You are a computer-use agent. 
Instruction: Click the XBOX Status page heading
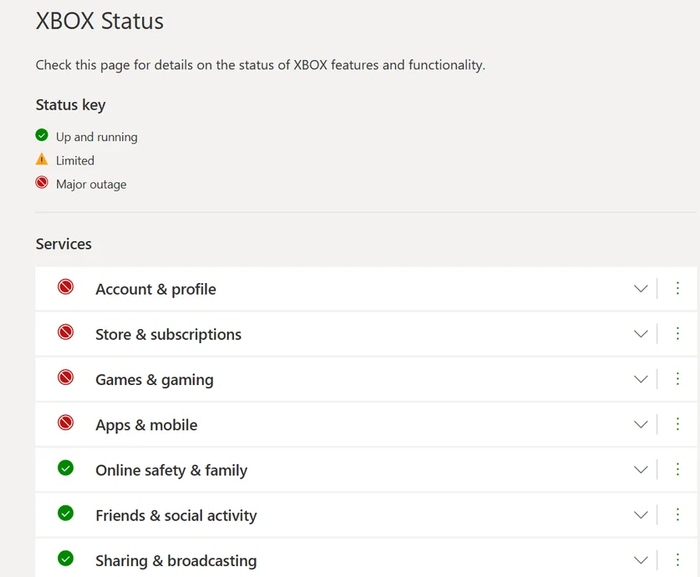[x=100, y=21]
